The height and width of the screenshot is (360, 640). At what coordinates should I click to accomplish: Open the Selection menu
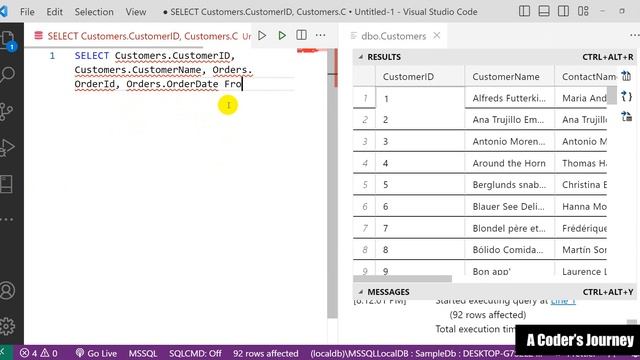[94, 12]
